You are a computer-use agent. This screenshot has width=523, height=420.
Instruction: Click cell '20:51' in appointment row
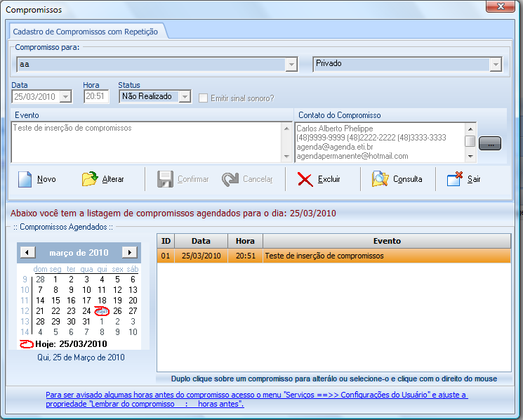pyautogui.click(x=246, y=256)
